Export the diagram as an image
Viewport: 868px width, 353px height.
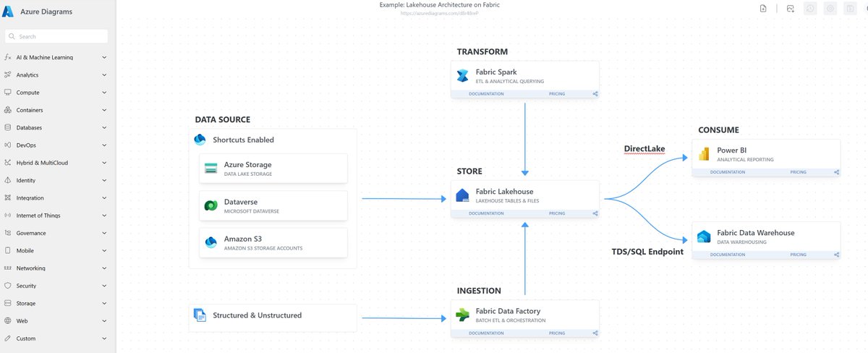click(x=791, y=9)
